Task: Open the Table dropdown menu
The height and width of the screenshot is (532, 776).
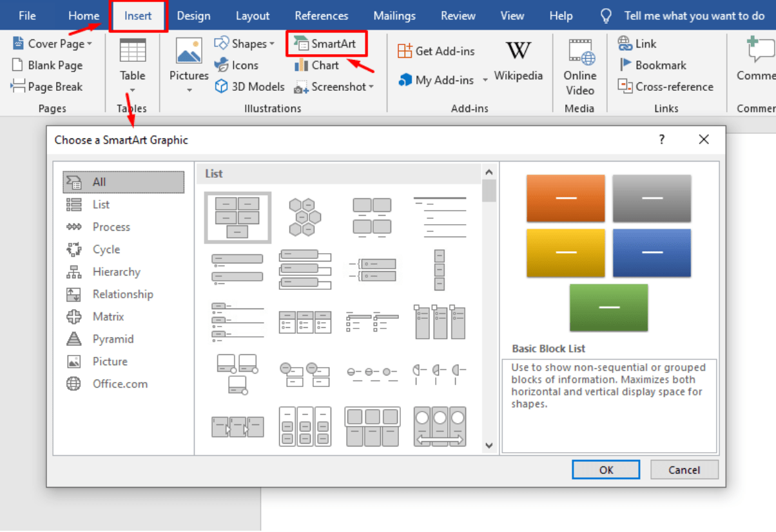Action: tap(133, 90)
